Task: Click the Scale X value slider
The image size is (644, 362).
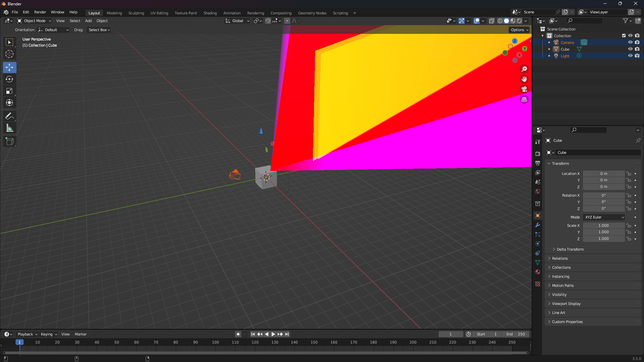Action: tap(604, 225)
